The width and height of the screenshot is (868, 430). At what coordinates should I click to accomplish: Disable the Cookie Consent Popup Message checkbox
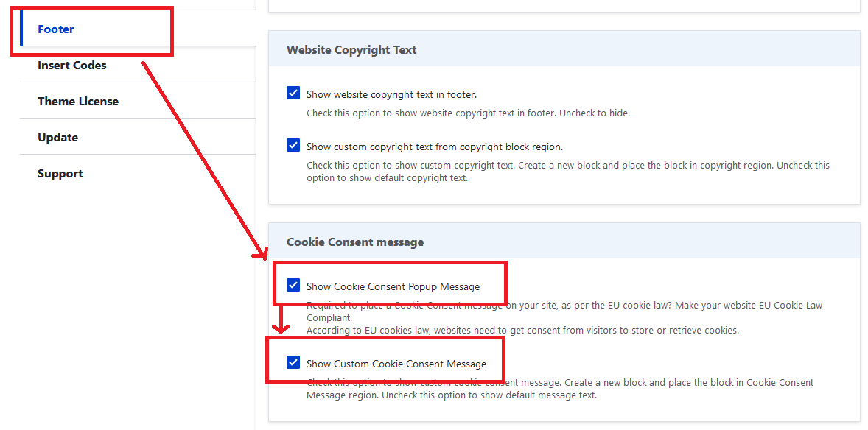[293, 286]
